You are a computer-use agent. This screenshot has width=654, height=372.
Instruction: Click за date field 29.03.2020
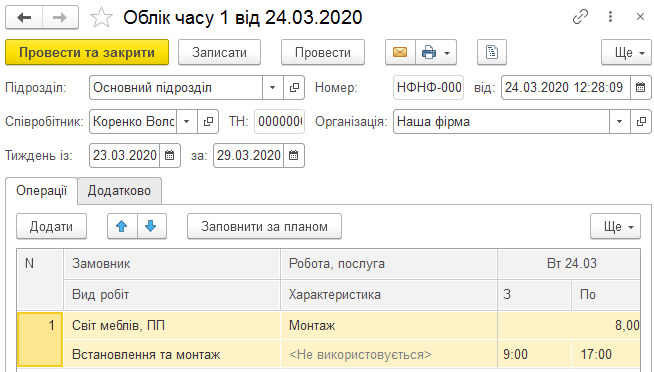coord(249,156)
